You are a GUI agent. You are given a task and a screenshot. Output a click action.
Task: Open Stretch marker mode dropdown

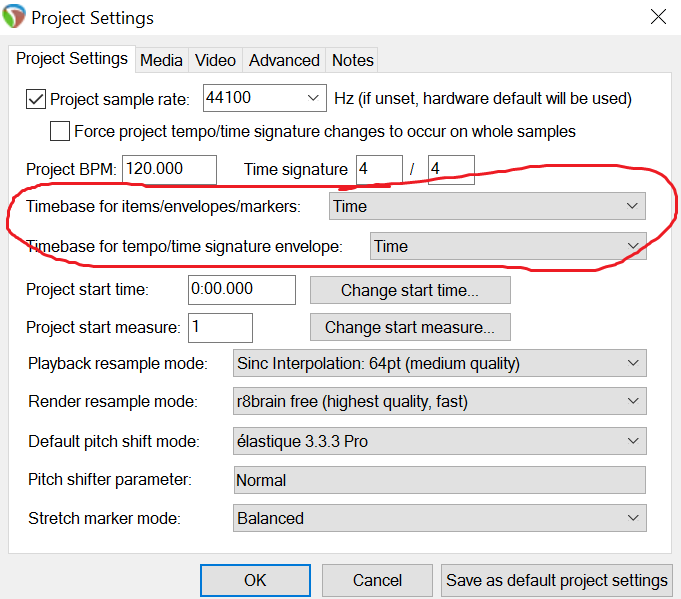(439, 518)
